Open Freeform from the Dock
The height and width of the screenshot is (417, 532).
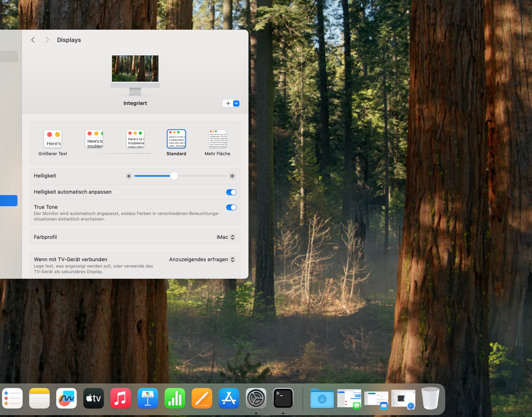[x=66, y=398]
